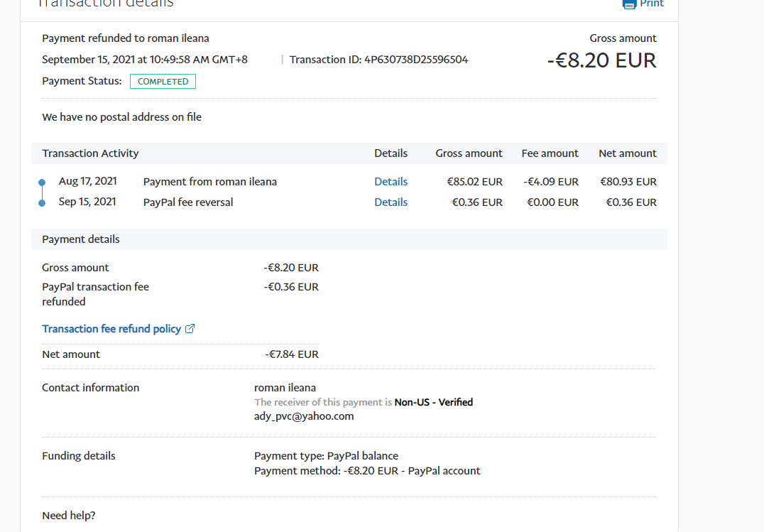The width and height of the screenshot is (764, 532).
Task: Click the Print link text
Action: click(x=652, y=4)
